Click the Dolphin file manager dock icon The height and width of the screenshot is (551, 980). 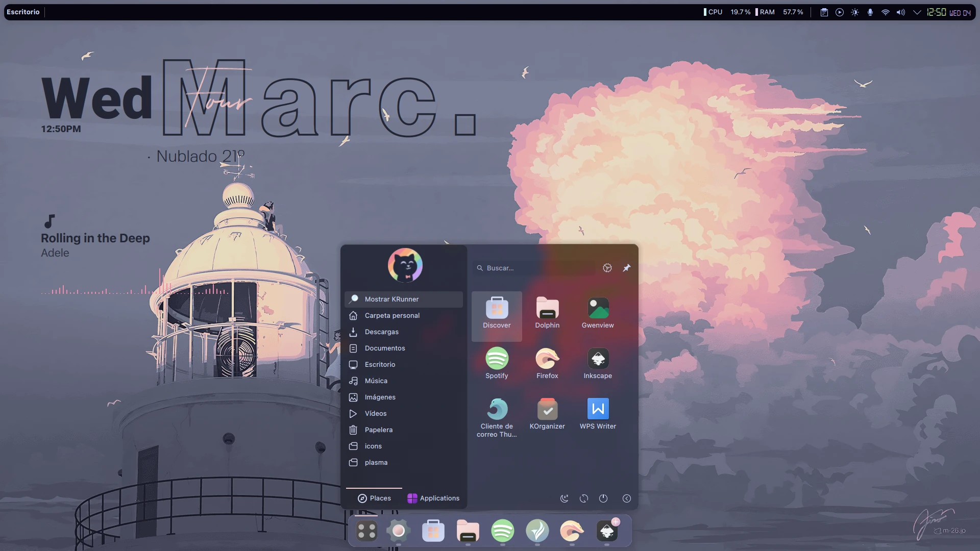[468, 531]
